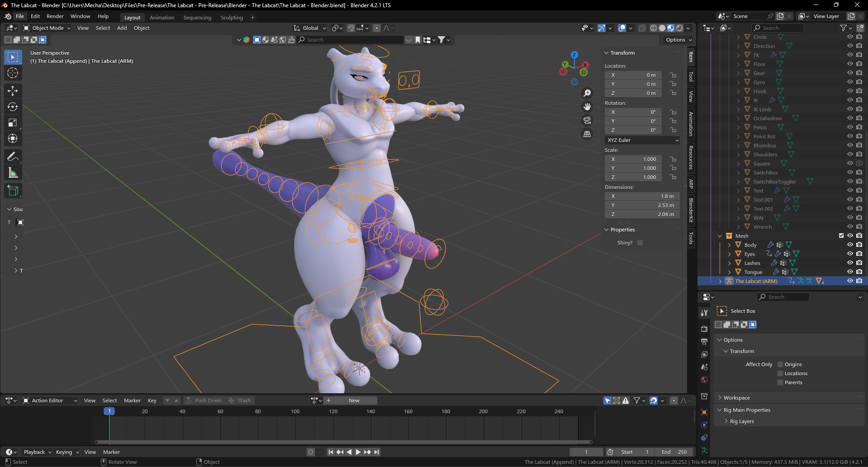Activate the Scale tool
The image size is (868, 467).
coord(13,123)
